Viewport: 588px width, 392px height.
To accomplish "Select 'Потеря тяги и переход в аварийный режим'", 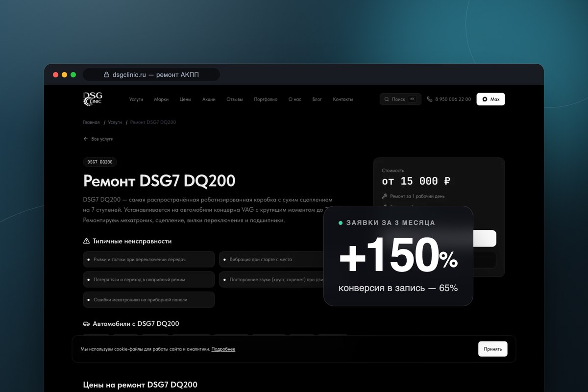I will point(149,279).
